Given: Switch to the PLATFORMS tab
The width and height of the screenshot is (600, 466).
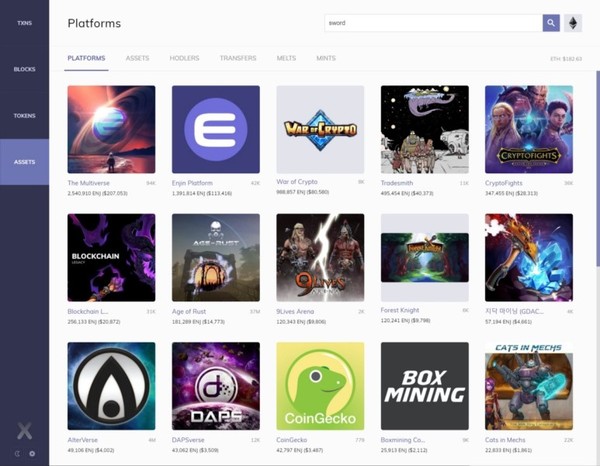Looking at the screenshot, I should tap(86, 58).
